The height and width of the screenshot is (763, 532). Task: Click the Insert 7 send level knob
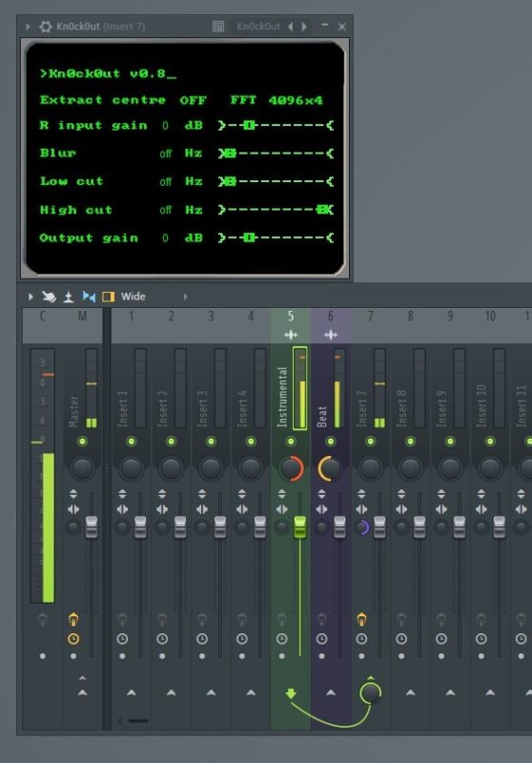(371, 692)
